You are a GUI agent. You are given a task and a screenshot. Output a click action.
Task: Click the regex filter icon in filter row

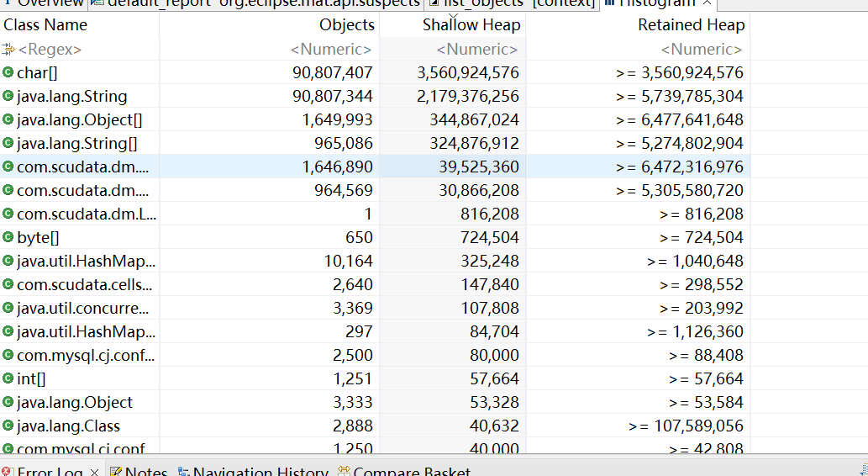point(9,50)
